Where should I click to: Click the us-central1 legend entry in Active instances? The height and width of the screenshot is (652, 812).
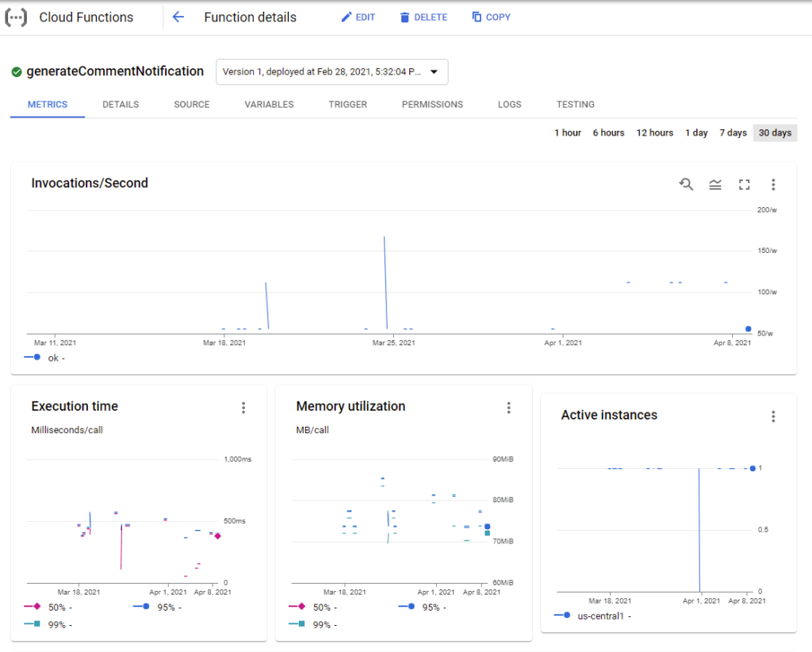tap(592, 616)
